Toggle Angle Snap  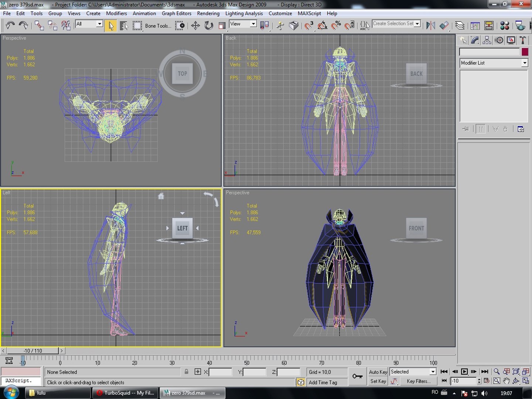tap(323, 25)
